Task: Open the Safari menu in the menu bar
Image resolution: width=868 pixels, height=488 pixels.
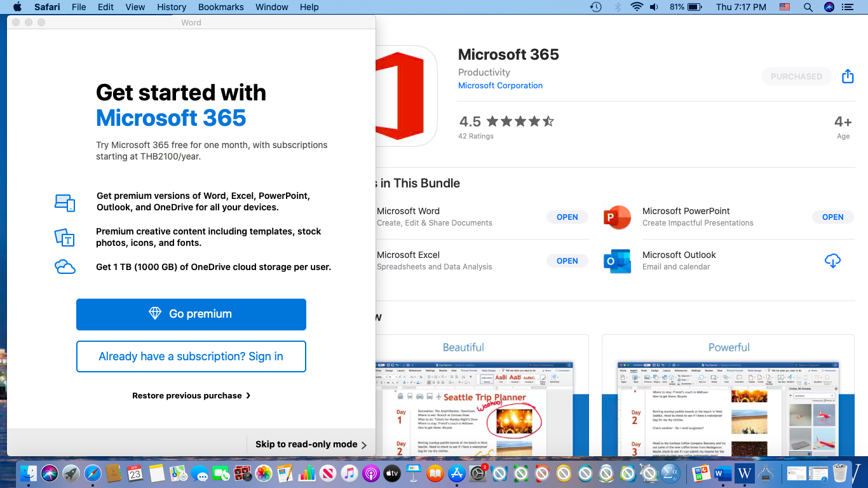Action: (x=46, y=7)
